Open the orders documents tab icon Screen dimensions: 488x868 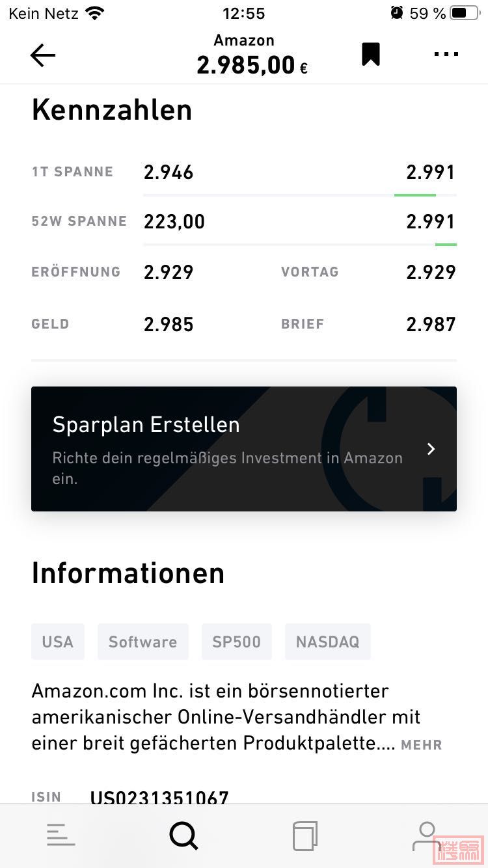[305, 836]
